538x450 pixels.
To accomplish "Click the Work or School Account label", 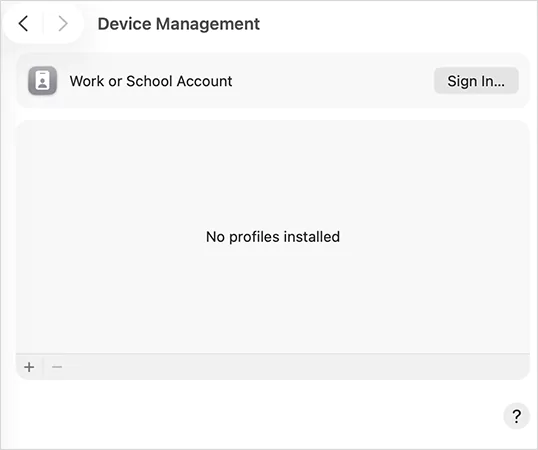I will pos(151,81).
